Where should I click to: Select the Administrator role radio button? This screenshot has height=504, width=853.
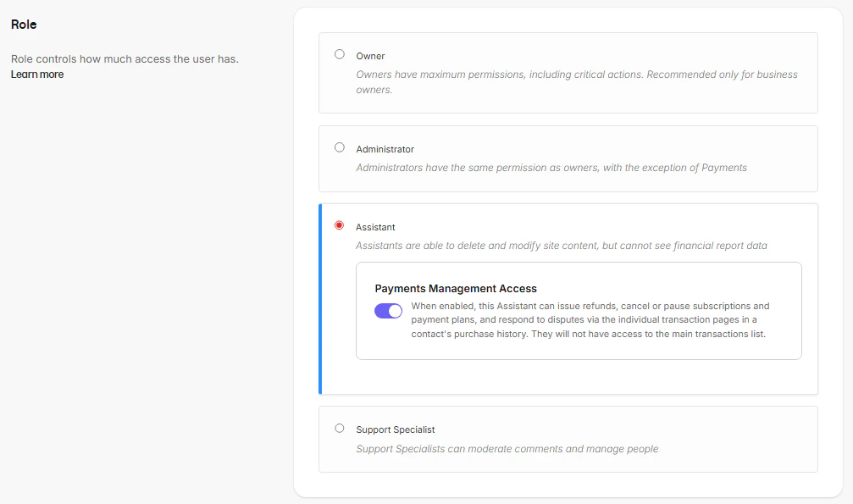(x=340, y=147)
